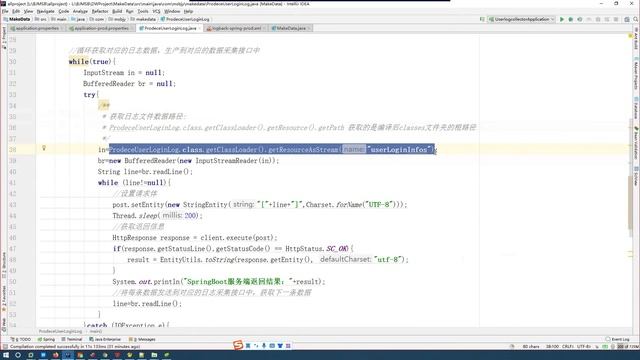
Task: Click the MakeData breadcrumb in the navigation bar
Action: (x=17, y=19)
